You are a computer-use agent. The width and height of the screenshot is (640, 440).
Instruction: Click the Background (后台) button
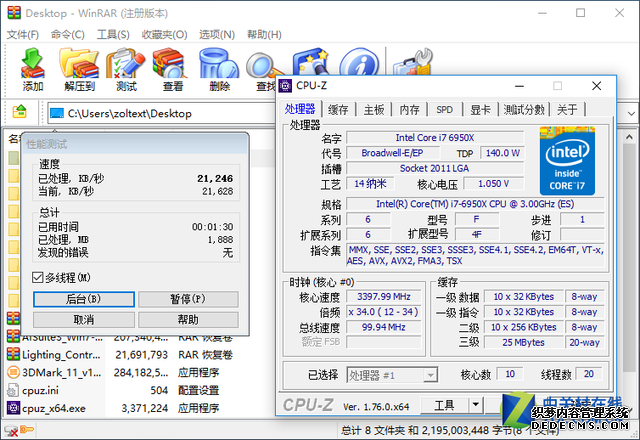pos(84,299)
